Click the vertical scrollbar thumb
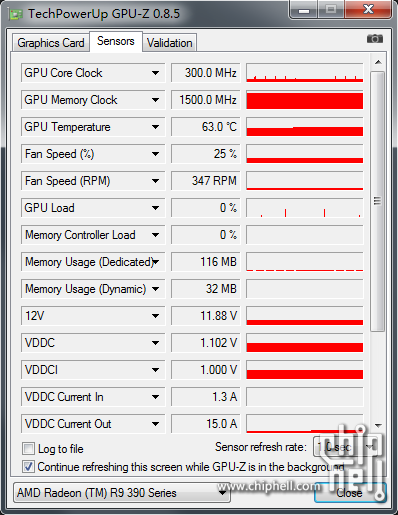Screen dimensions: 398x515 click(x=378, y=201)
